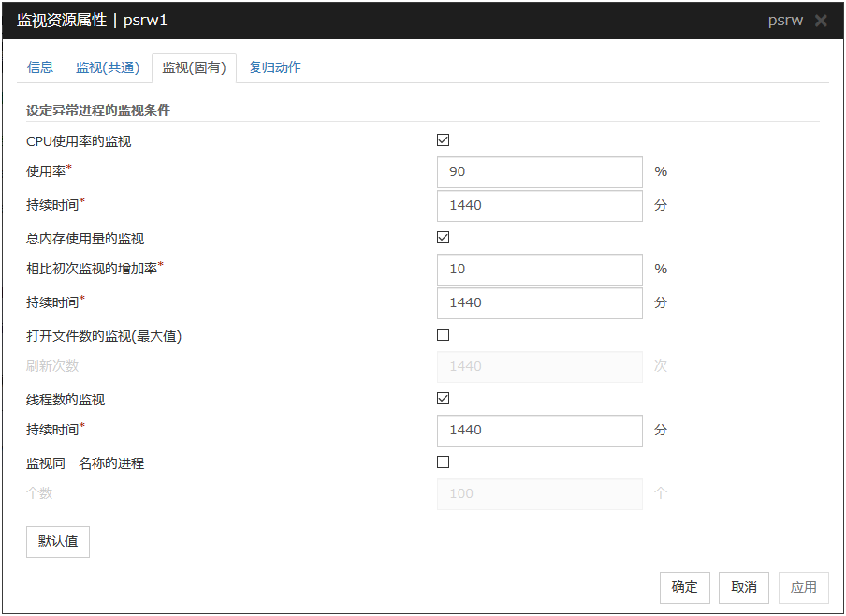Click the CPU 使用率 input field
846x616 pixels.
click(x=539, y=172)
